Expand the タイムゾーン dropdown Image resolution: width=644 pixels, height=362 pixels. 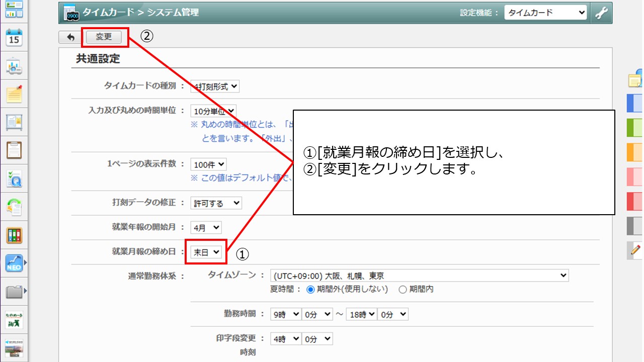[419, 276]
